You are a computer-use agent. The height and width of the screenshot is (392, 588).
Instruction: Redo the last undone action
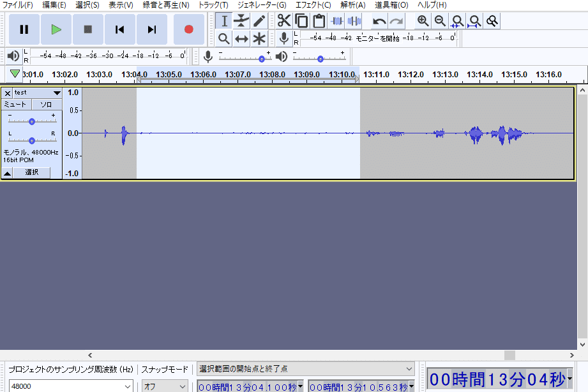click(396, 21)
